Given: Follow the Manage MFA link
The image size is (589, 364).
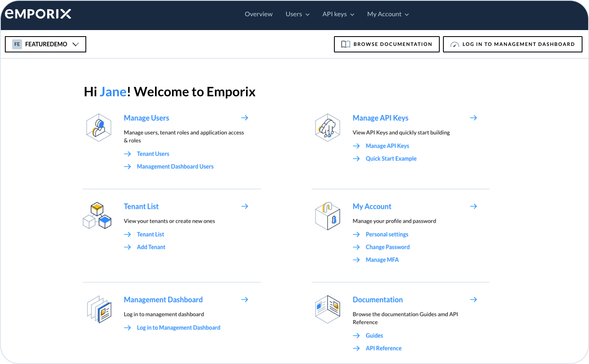Looking at the screenshot, I should [382, 260].
